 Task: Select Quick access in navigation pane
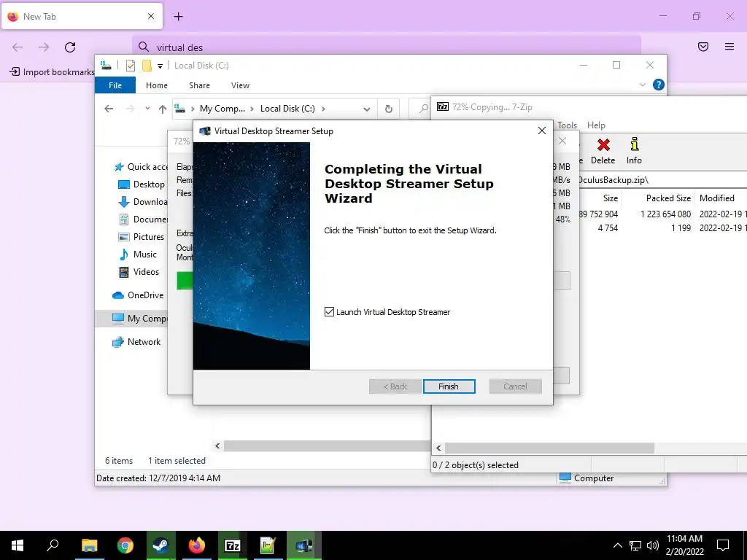tap(142, 167)
